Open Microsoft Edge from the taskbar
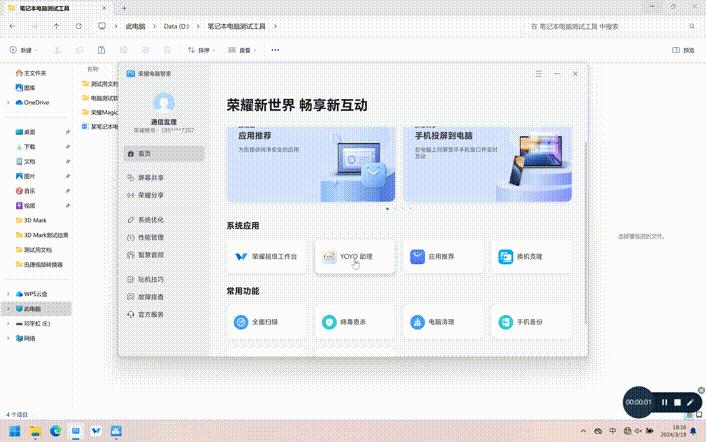 [x=55, y=431]
